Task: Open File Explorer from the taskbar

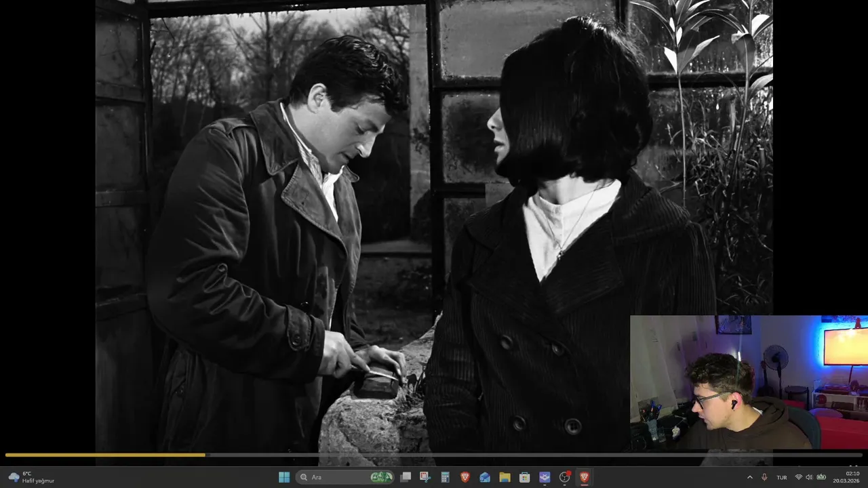Action: coord(505,477)
